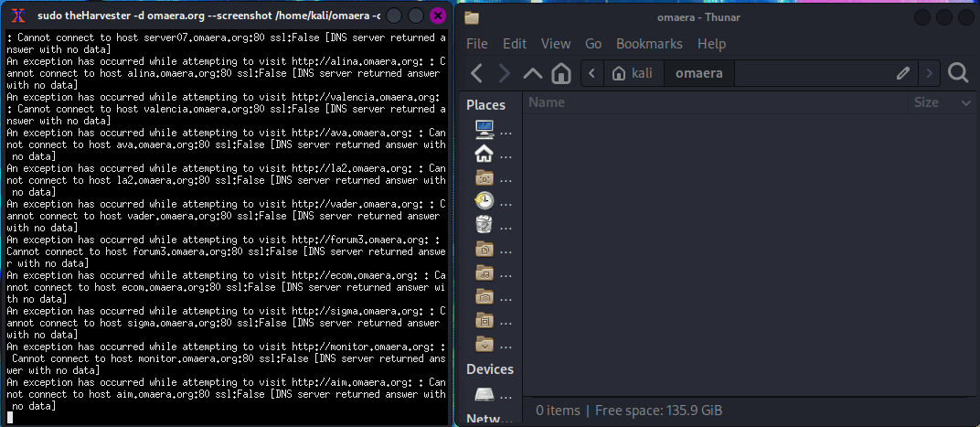Image resolution: width=980 pixels, height=427 pixels.
Task: Open Computer in the Places sidebar
Action: (485, 130)
